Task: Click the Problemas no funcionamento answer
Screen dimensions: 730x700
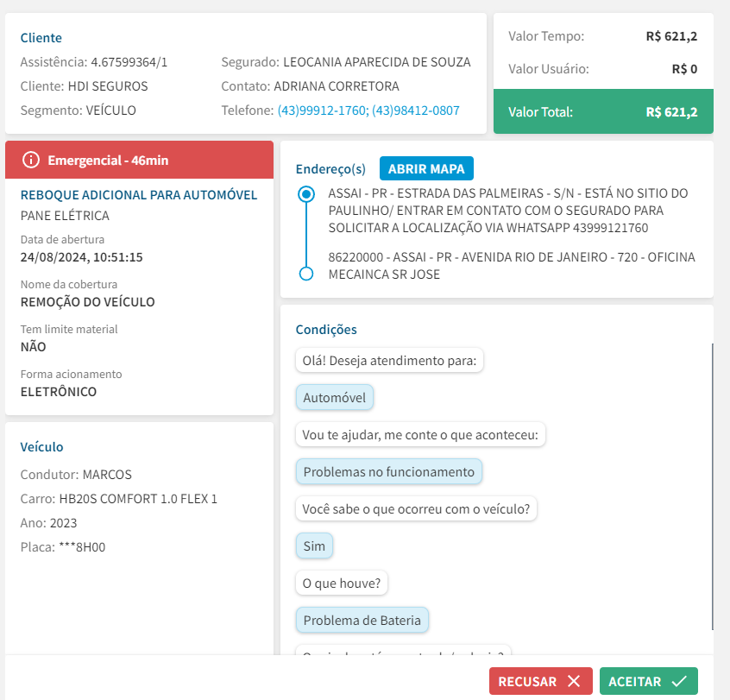Action: click(x=388, y=472)
